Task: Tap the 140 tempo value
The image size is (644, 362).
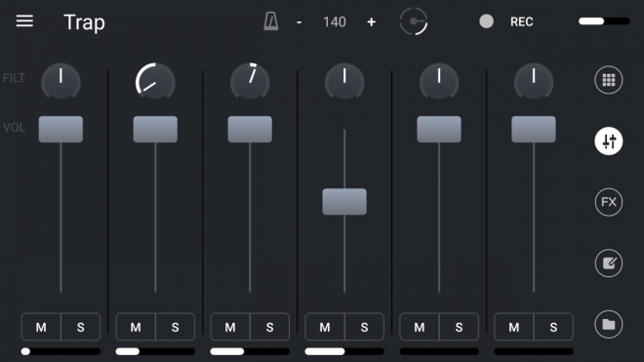Action: click(335, 21)
